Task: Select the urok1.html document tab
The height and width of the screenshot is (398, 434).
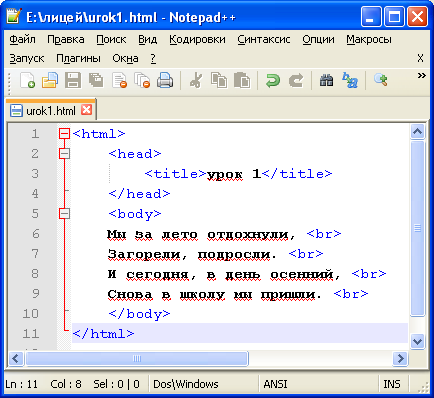Action: [50, 110]
